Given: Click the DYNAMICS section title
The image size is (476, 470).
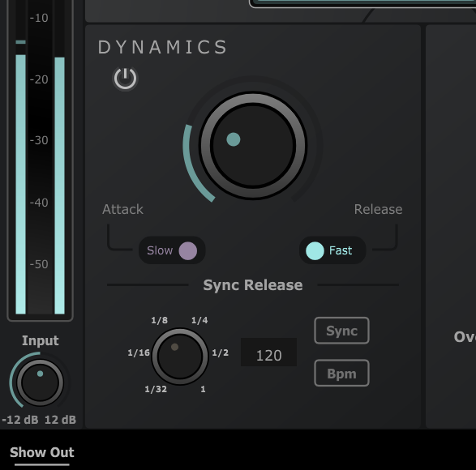Looking at the screenshot, I should pyautogui.click(x=162, y=47).
